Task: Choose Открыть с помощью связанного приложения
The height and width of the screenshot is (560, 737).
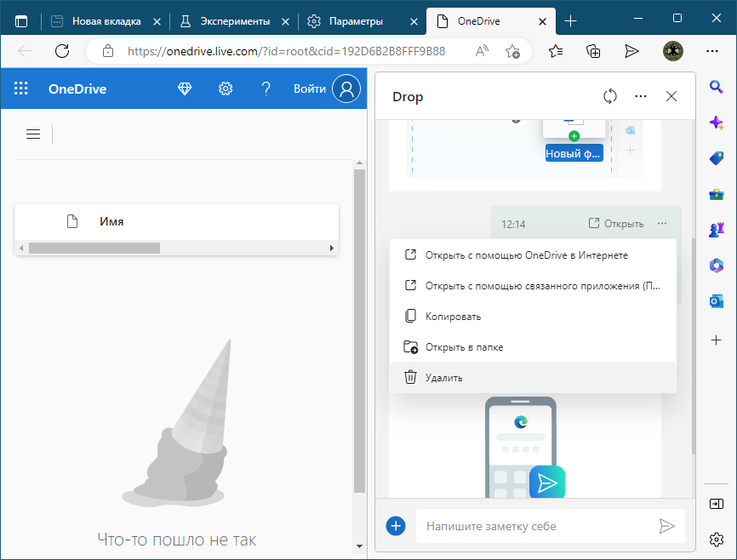Action: click(x=533, y=286)
